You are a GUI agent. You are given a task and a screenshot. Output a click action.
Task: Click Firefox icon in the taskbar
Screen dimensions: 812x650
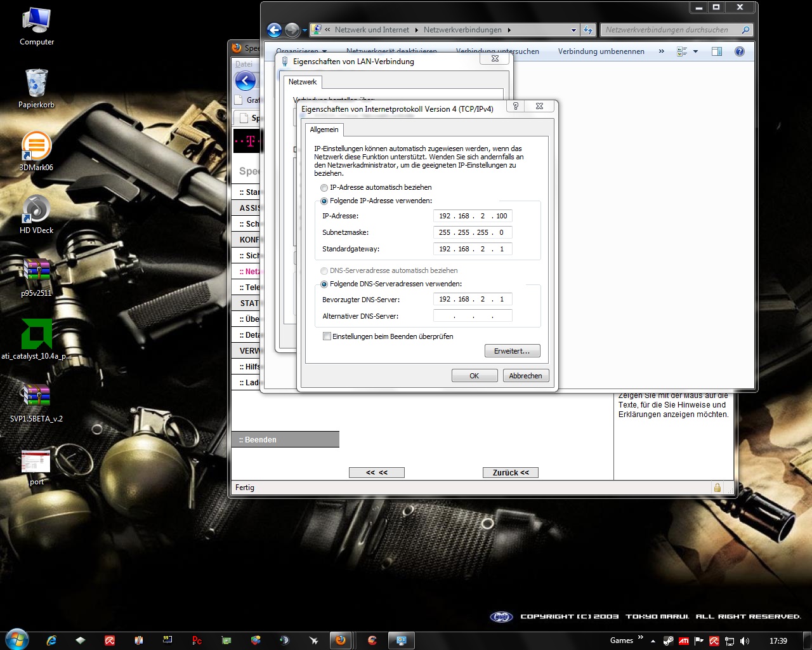[341, 640]
